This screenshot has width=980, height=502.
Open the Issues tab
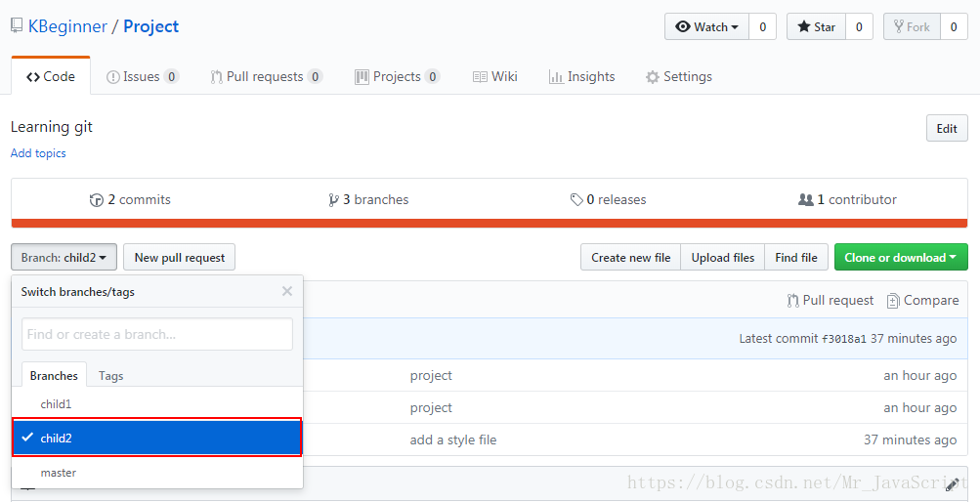pos(143,76)
